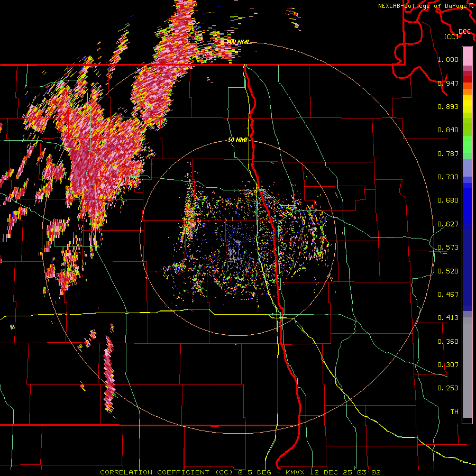Select the 0.253 scale value
The width and height of the screenshot is (476, 476).
click(x=448, y=388)
